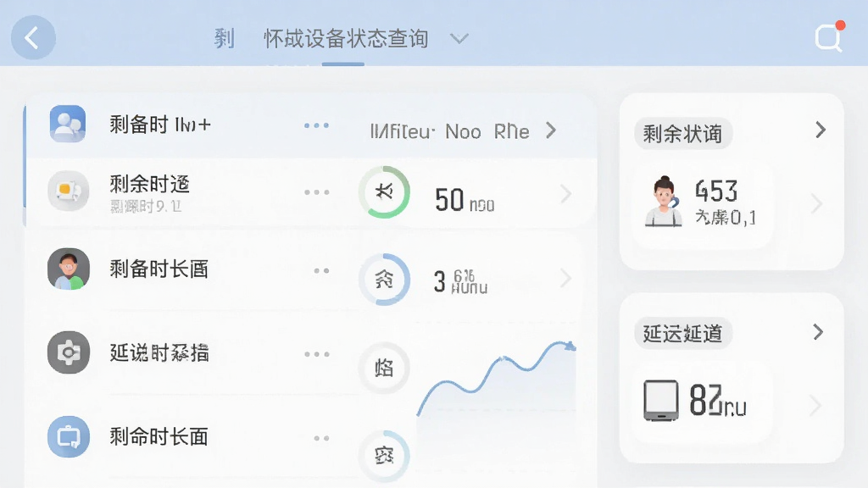868x488 pixels.
Task: Click the blue line chart curve
Action: (x=497, y=378)
